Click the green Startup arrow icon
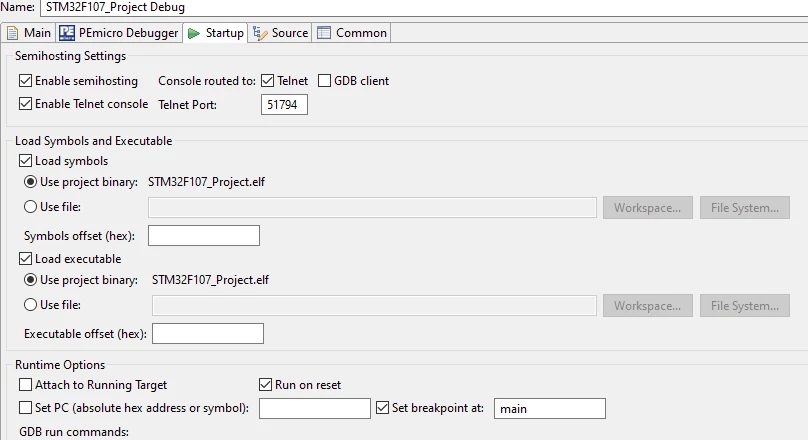Image resolution: width=808 pixels, height=440 pixels. point(194,33)
